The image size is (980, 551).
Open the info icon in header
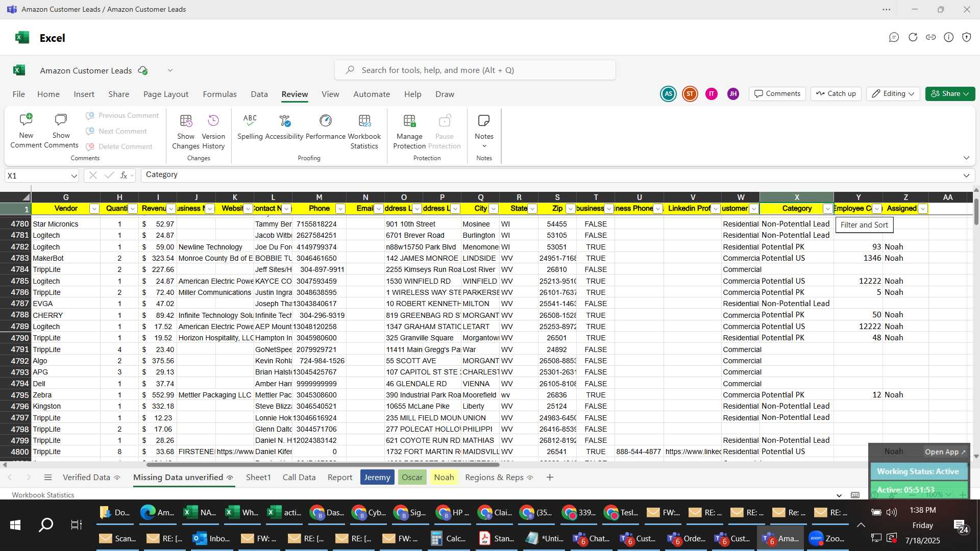click(949, 37)
